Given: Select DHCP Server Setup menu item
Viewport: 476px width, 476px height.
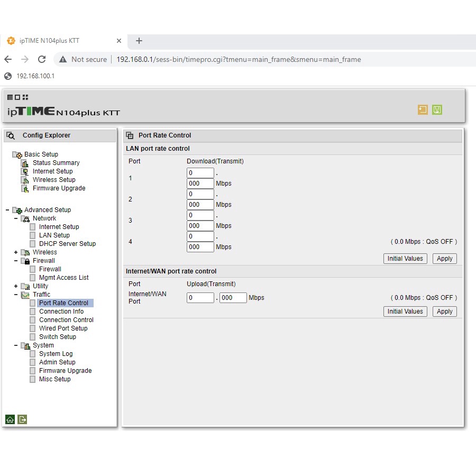Looking at the screenshot, I should pyautogui.click(x=67, y=244).
